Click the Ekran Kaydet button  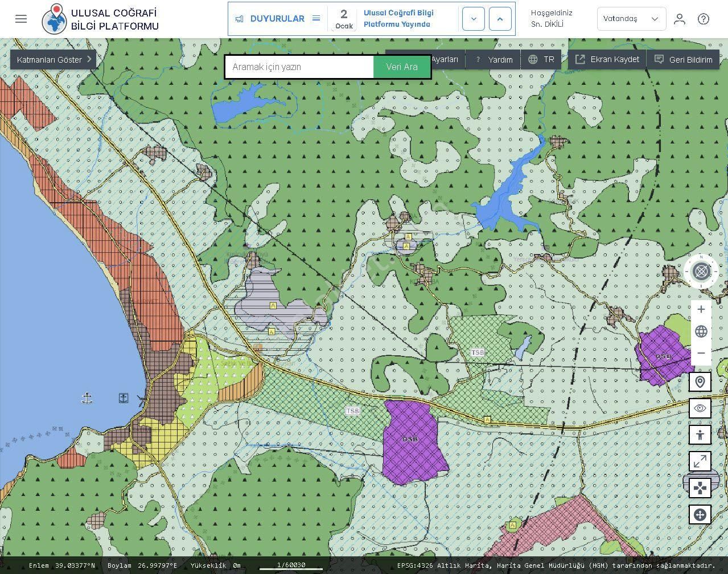click(607, 59)
